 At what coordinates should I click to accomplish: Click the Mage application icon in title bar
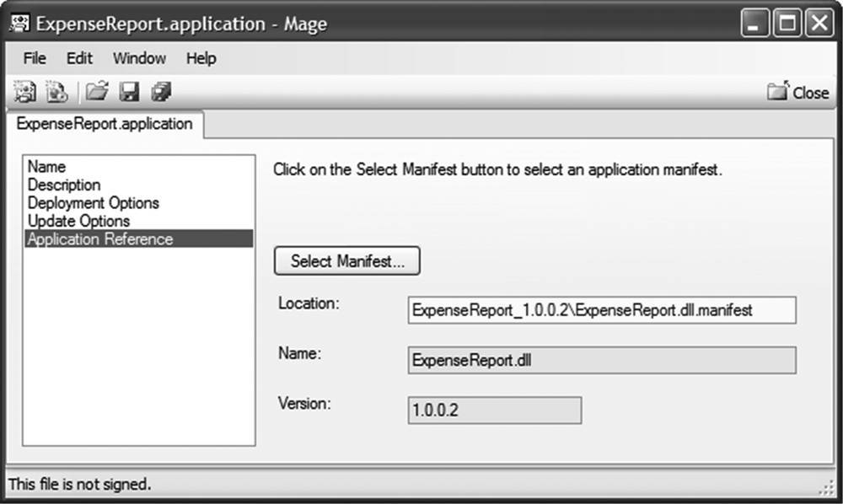20,23
